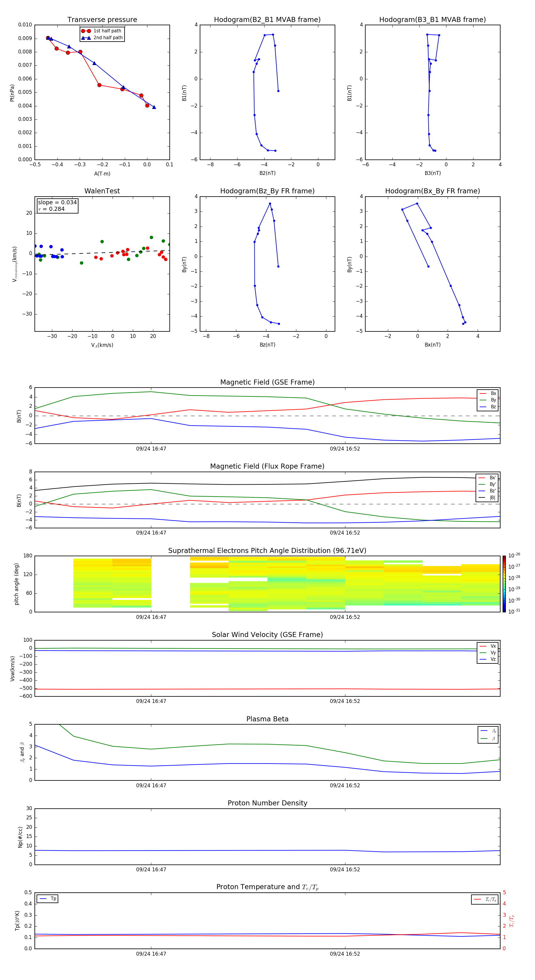Click the By legend entry in GSE magnetic field plot
Screen dimensions: 535x980
488,400
